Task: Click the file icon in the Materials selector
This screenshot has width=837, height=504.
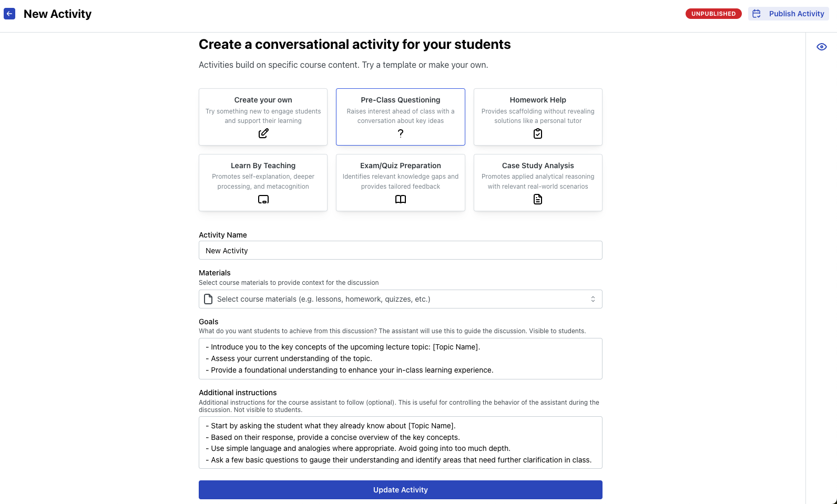Action: click(208, 299)
